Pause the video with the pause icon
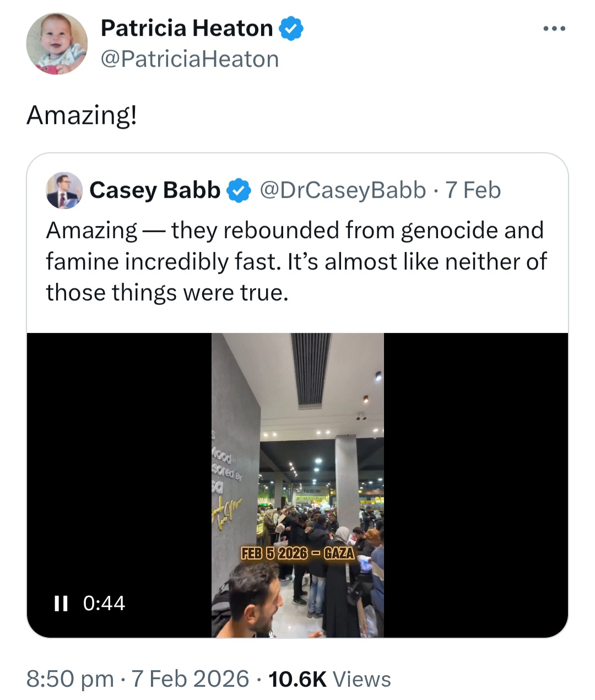This screenshot has height=700, width=595. (x=61, y=604)
